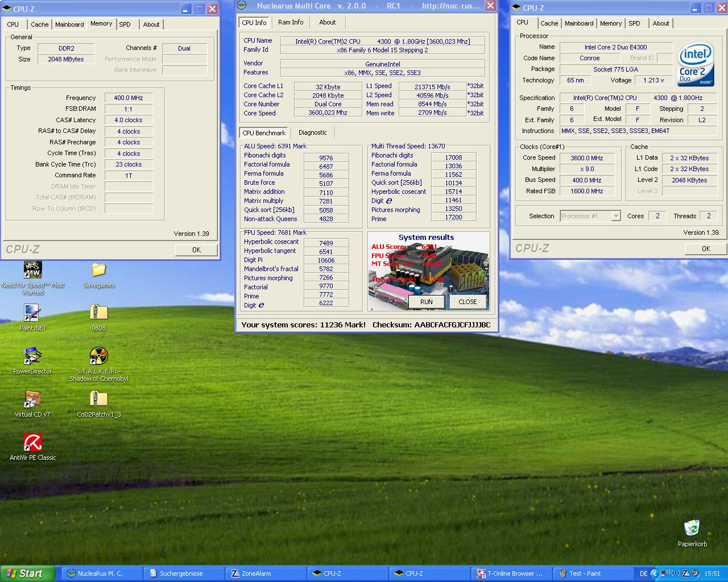Click OK in the right CPU-Z window

[706, 248]
